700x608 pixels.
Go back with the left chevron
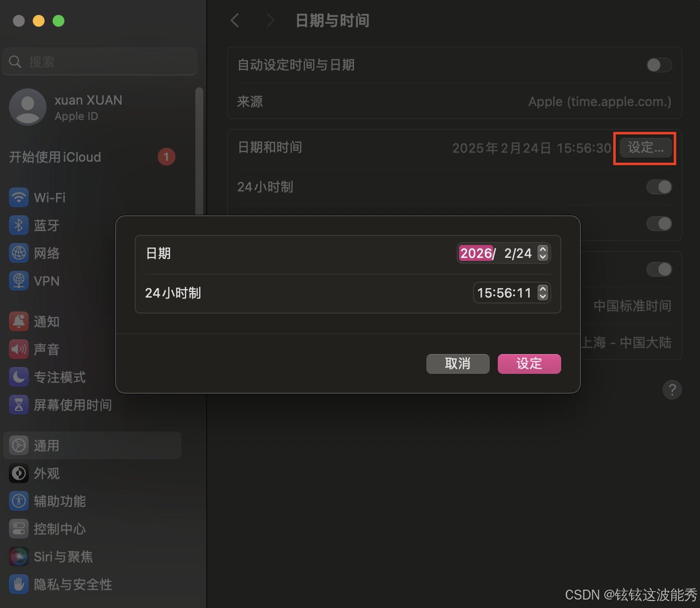pos(235,20)
